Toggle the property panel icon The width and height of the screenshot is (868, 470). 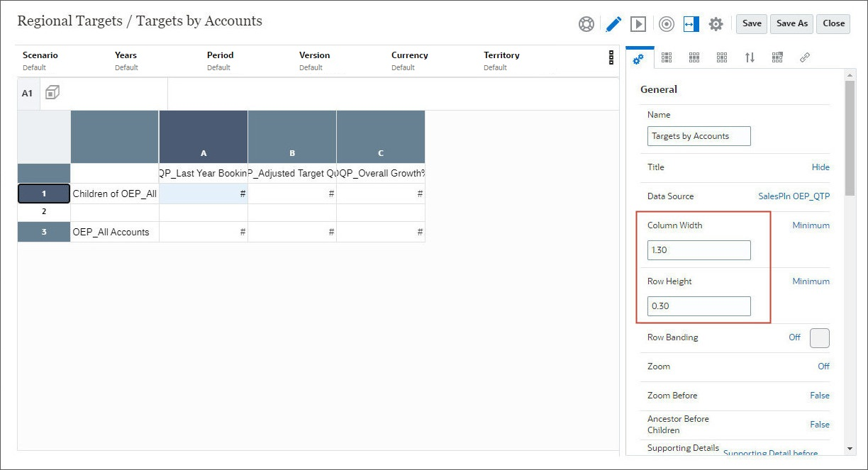click(x=691, y=24)
